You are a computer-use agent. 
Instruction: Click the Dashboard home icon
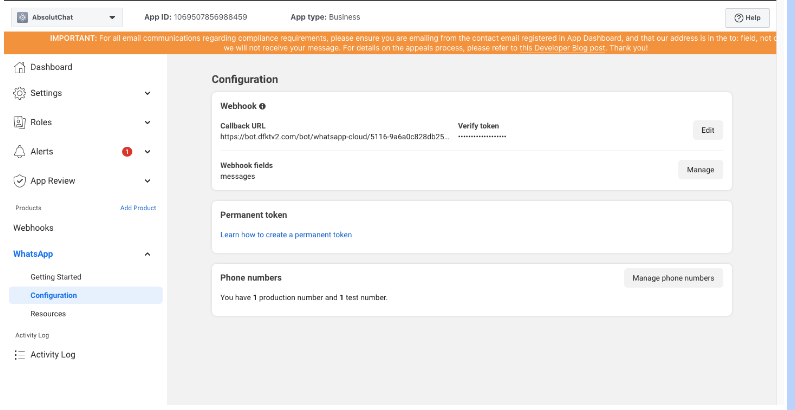click(19, 67)
